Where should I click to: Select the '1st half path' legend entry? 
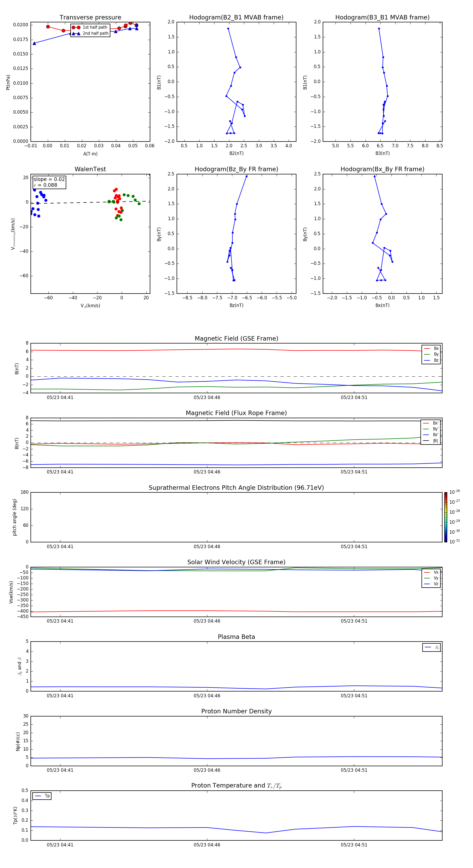coord(90,27)
